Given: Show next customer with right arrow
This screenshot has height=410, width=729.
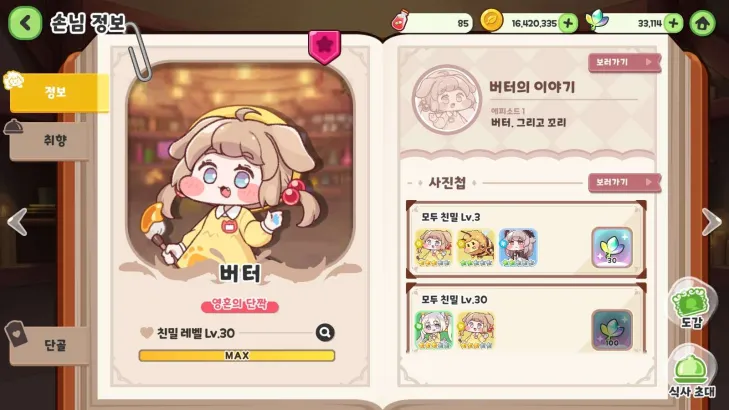Looking at the screenshot, I should [x=711, y=222].
